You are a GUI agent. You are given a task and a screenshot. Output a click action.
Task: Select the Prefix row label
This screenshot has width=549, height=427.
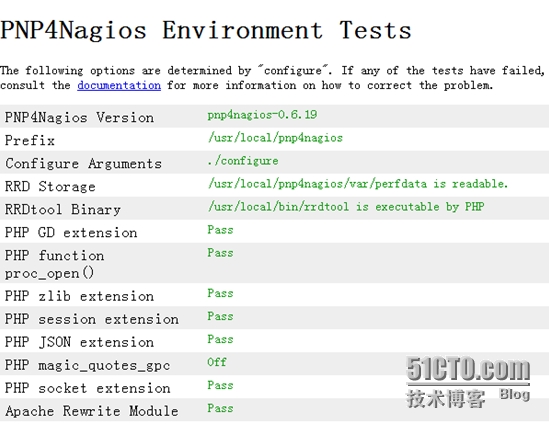coord(30,140)
